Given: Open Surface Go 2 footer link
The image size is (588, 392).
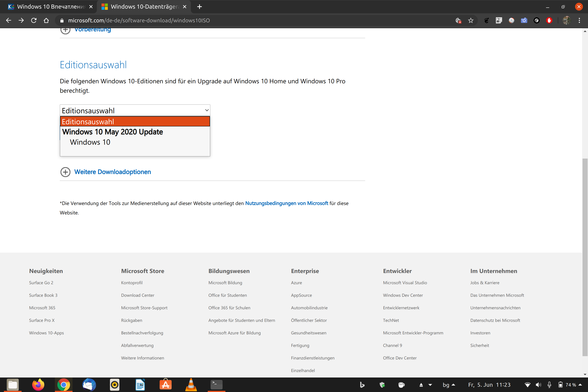Looking at the screenshot, I should point(41,283).
